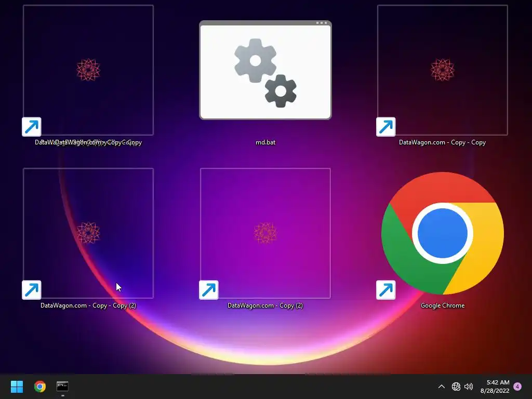
Task: Open the volume control tray icon
Action: point(469,387)
